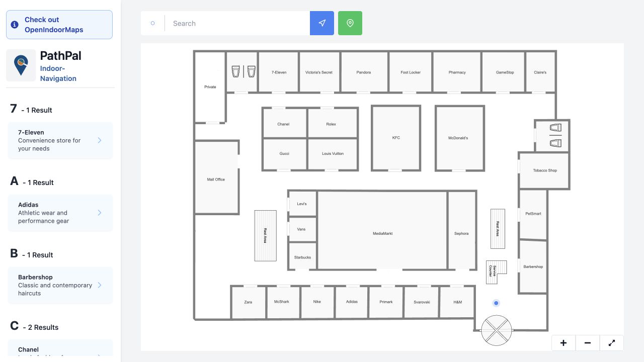Select the Gucci store on map
This screenshot has width=644, height=362.
284,153
